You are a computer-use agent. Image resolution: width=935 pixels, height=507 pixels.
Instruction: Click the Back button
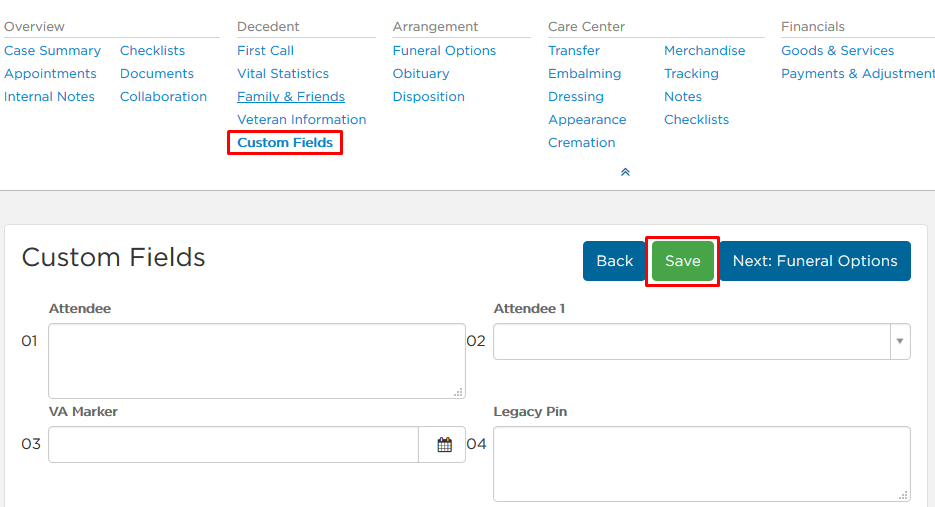614,261
